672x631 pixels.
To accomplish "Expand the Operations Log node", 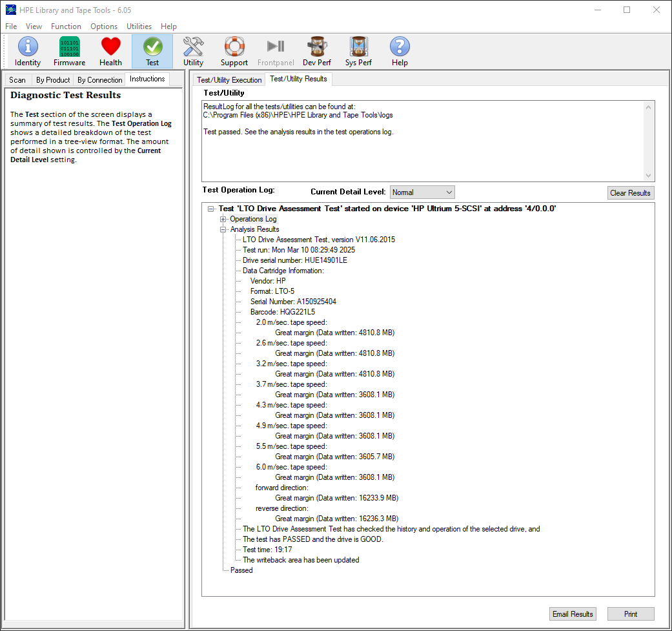I will [x=223, y=219].
